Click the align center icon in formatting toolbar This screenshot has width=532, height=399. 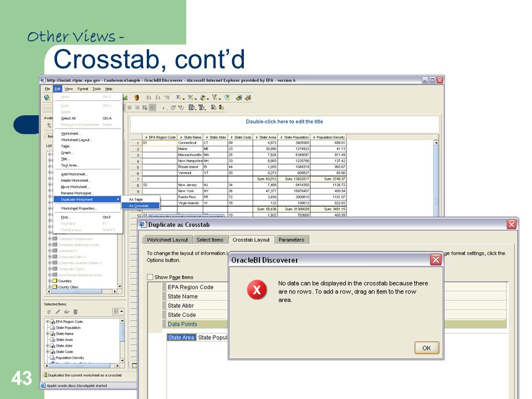(130, 108)
